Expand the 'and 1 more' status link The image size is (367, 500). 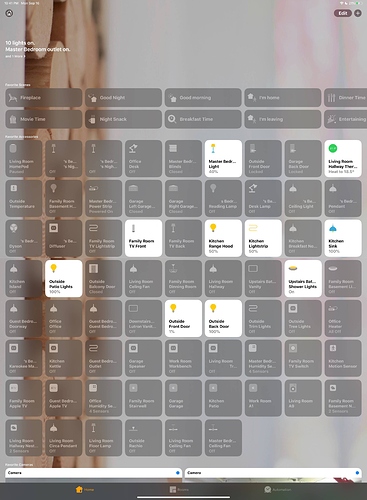coord(15,56)
